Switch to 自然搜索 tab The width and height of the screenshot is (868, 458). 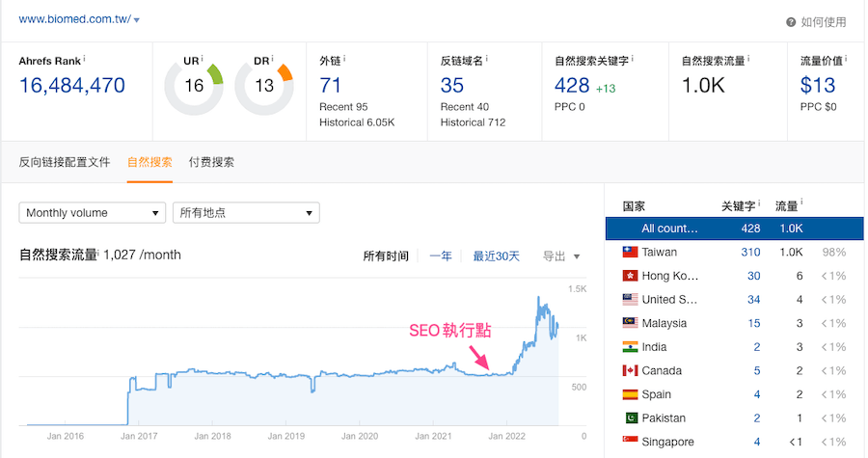[149, 162]
